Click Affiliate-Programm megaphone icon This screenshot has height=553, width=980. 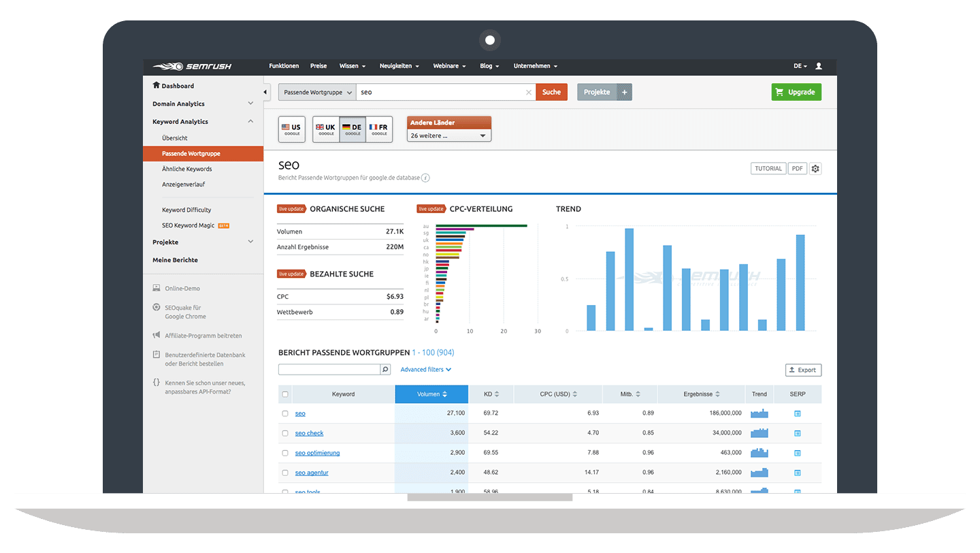(157, 335)
